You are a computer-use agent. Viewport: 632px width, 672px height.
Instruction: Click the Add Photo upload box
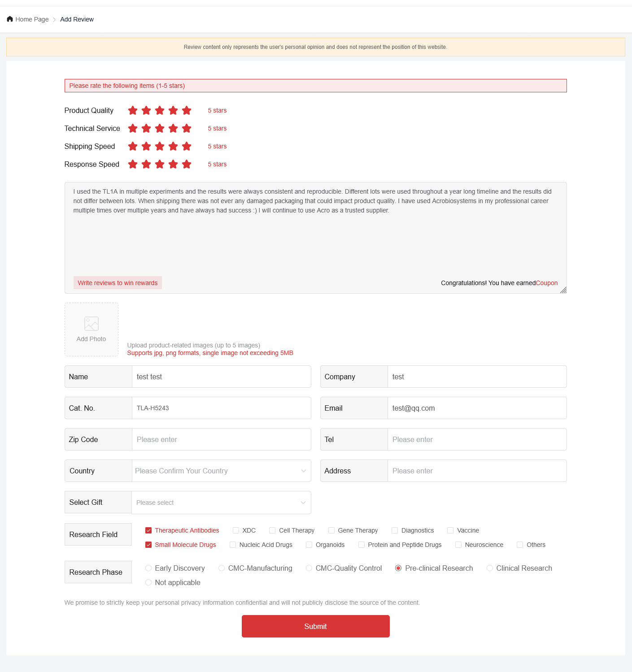click(92, 329)
